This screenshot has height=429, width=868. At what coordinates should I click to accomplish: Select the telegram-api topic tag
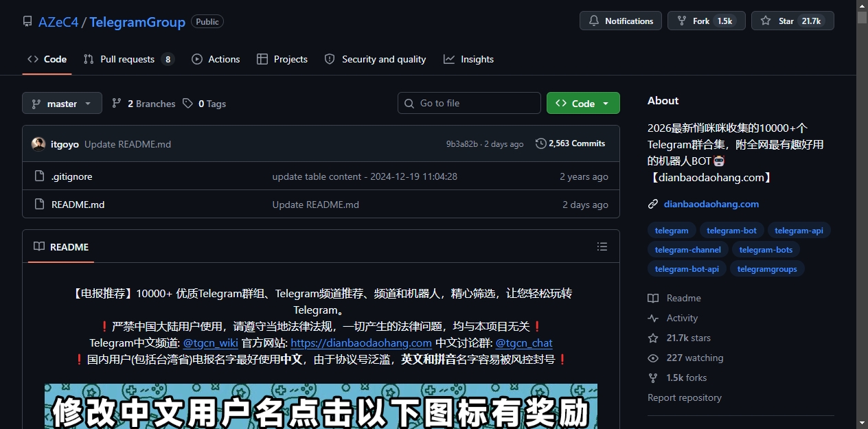click(799, 231)
